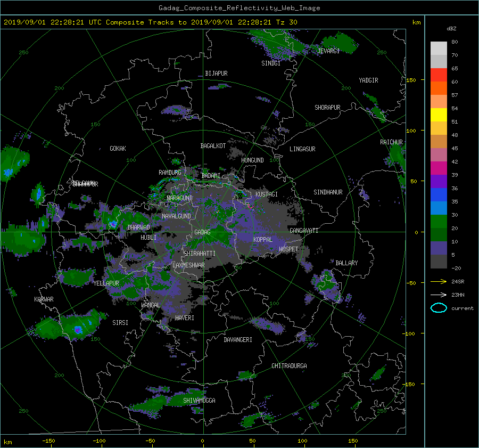Click the YELLAPUR city label
The height and width of the screenshot is (448, 479).
tap(106, 283)
